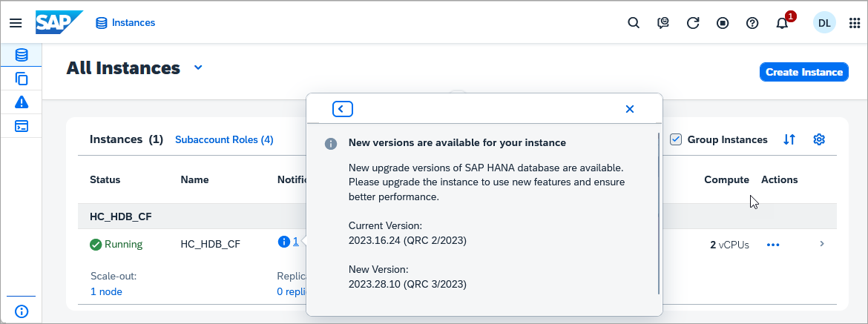Open the sort instances icon
Image resolution: width=868 pixels, height=324 pixels.
(x=789, y=139)
